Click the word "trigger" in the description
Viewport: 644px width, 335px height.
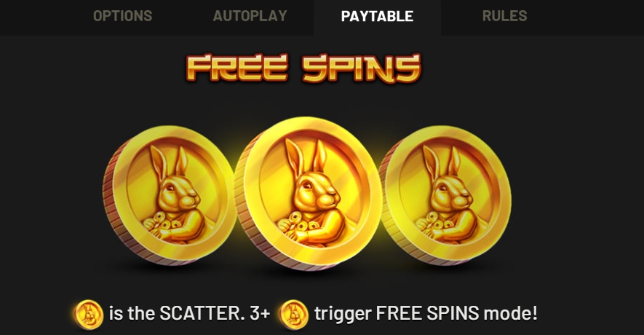pyautogui.click(x=343, y=315)
